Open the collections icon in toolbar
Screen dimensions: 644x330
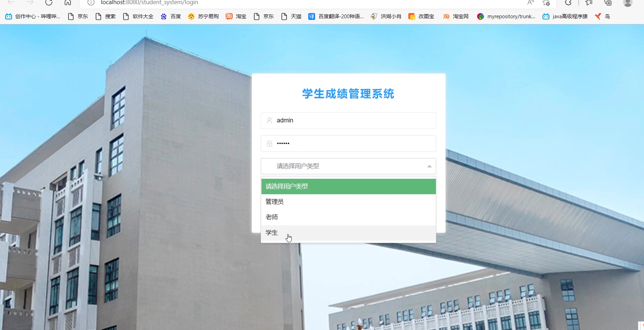pos(608,2)
